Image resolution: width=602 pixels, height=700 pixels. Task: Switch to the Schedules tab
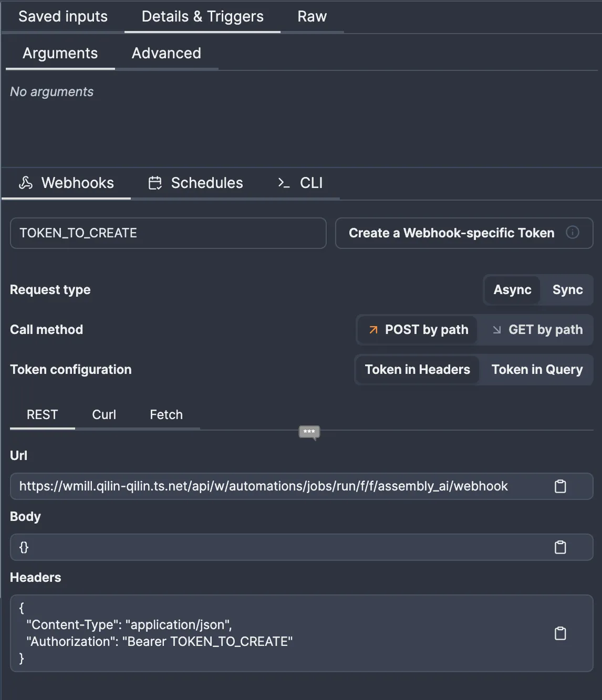pyautogui.click(x=196, y=183)
